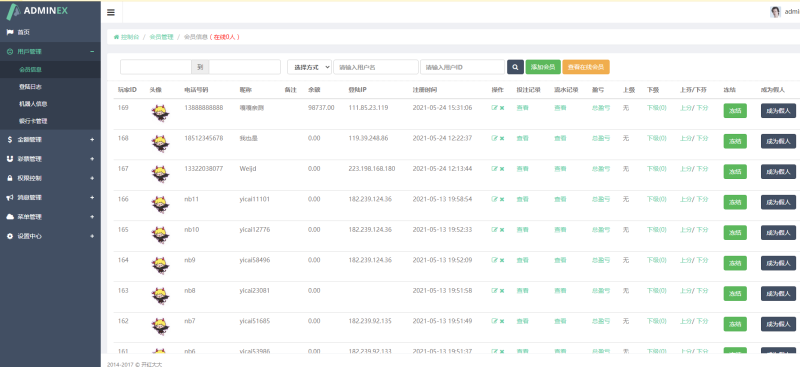Click the 控制台 breadcrumb link
Image resolution: width=800 pixels, height=367 pixels.
[x=127, y=37]
